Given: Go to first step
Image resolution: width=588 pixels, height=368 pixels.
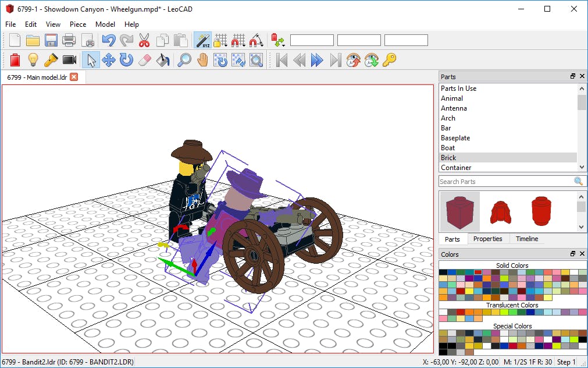Looking at the screenshot, I should tap(281, 60).
